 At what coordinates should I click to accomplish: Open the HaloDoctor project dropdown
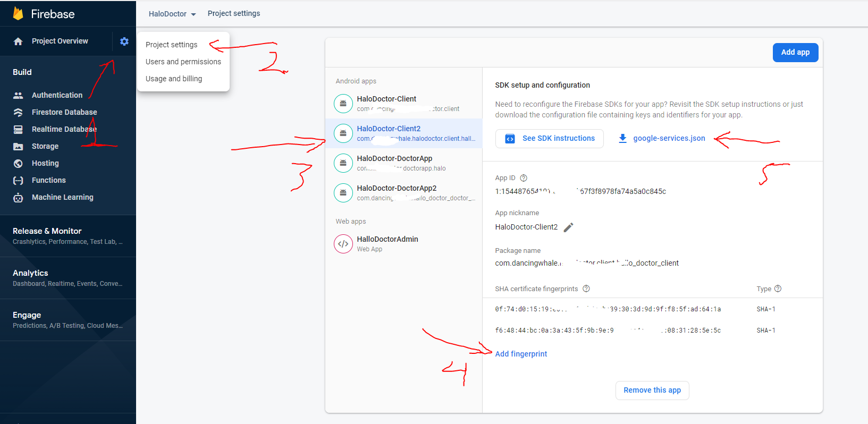click(x=172, y=14)
